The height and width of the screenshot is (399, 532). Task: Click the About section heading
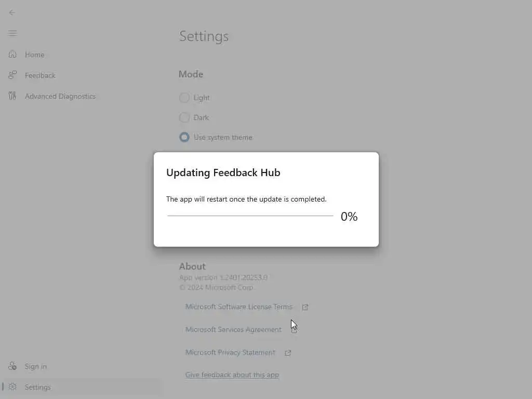[x=192, y=267]
